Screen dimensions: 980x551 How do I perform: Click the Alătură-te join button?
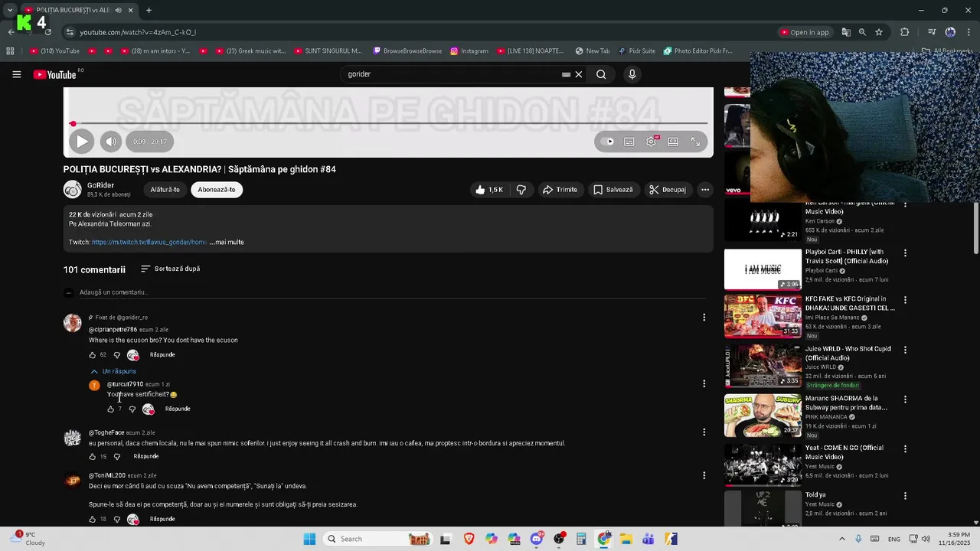click(165, 190)
